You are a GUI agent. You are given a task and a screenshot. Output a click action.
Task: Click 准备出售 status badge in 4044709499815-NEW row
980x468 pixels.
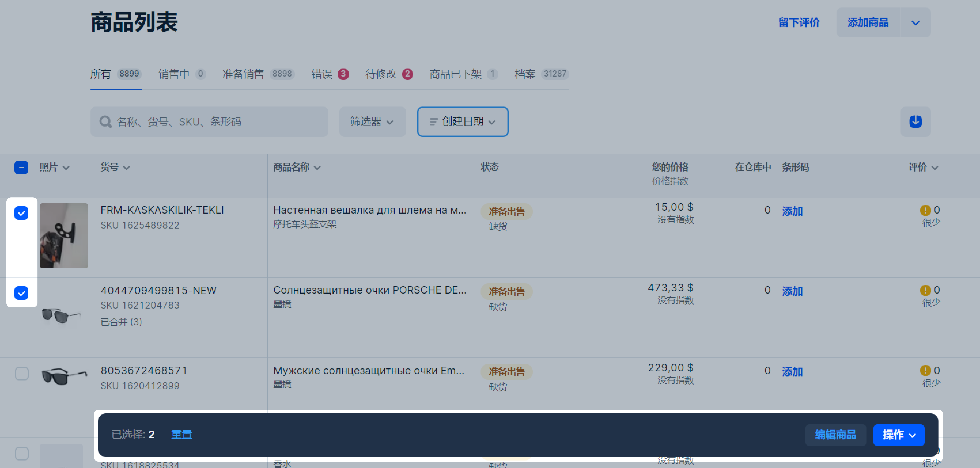(x=506, y=292)
